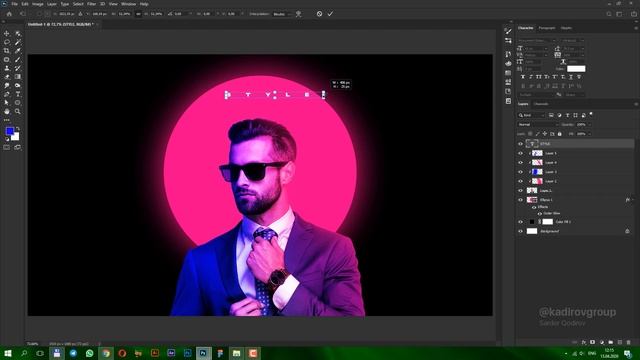
Task: Switch to the Glyphs tab
Action: (x=566, y=28)
